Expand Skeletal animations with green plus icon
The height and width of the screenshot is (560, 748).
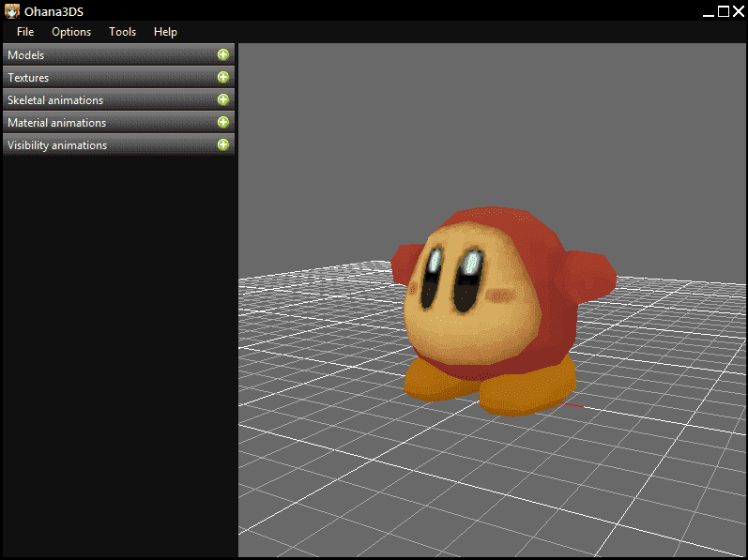coord(223,99)
